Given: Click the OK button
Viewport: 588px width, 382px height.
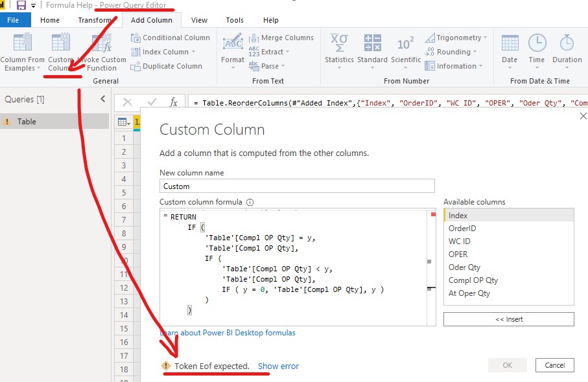Looking at the screenshot, I should click(x=508, y=365).
